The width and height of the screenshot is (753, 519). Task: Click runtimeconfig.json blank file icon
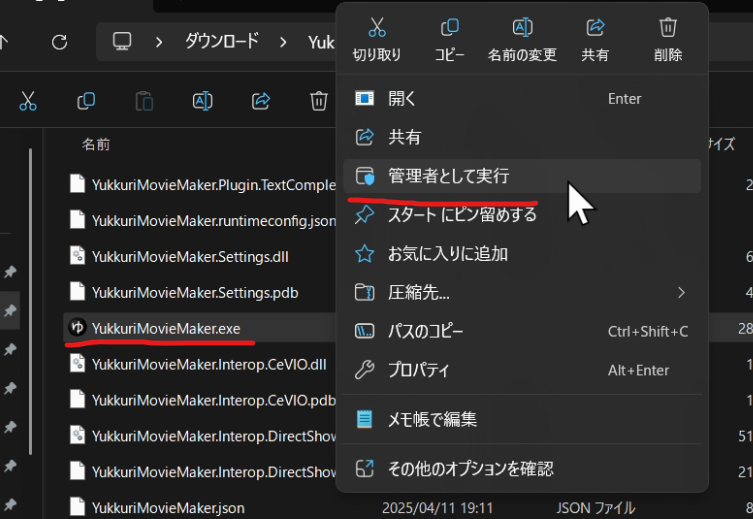click(77, 220)
